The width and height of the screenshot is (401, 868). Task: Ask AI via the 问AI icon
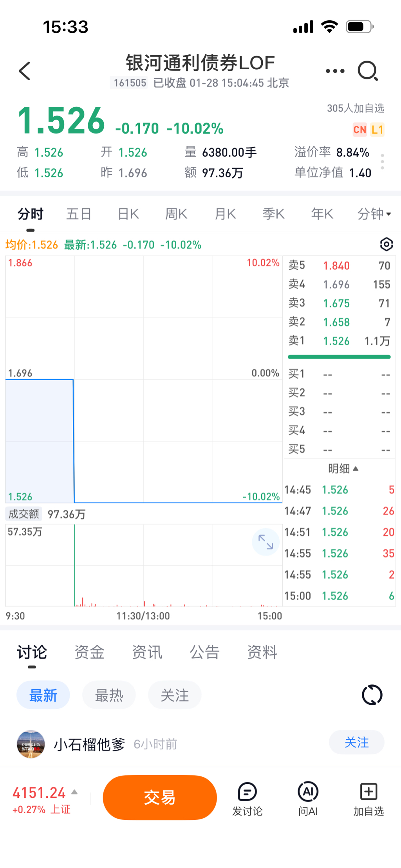click(x=308, y=799)
